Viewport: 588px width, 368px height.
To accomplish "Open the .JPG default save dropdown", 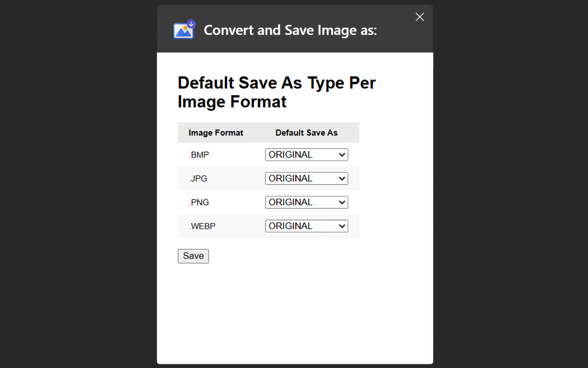I will coord(306,178).
